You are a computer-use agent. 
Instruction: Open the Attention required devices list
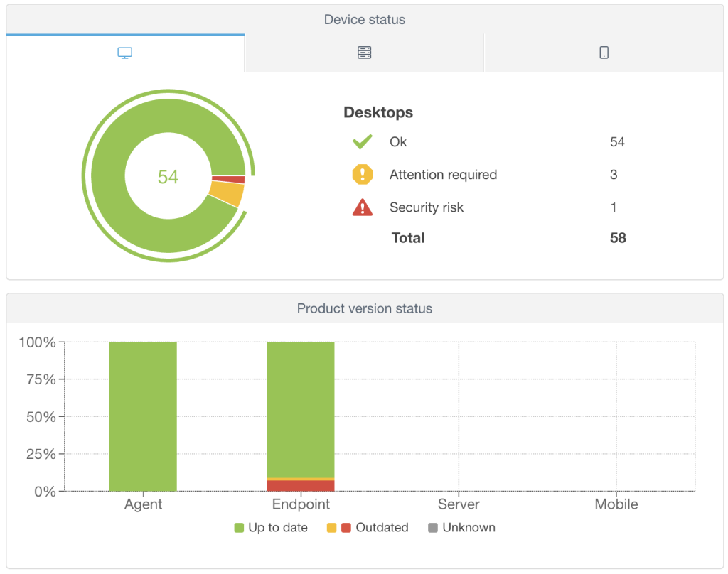coord(443,175)
